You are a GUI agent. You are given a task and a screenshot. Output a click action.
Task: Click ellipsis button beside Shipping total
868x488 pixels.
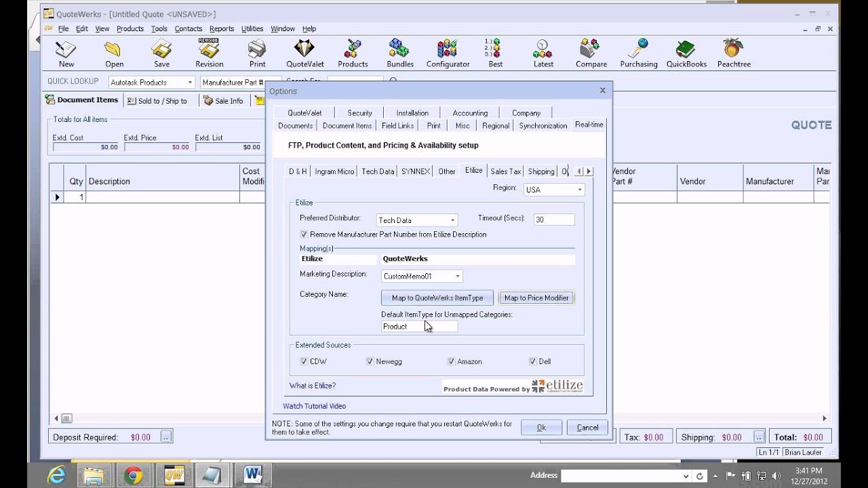point(759,437)
